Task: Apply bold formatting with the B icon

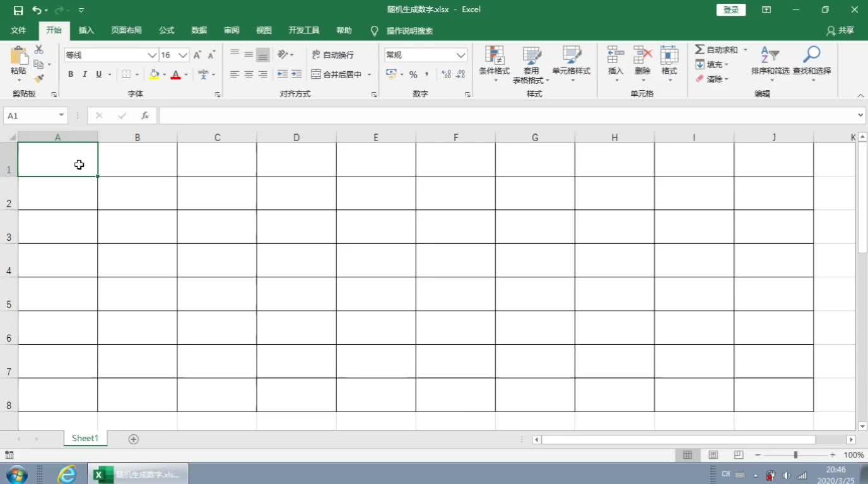Action: (x=70, y=74)
